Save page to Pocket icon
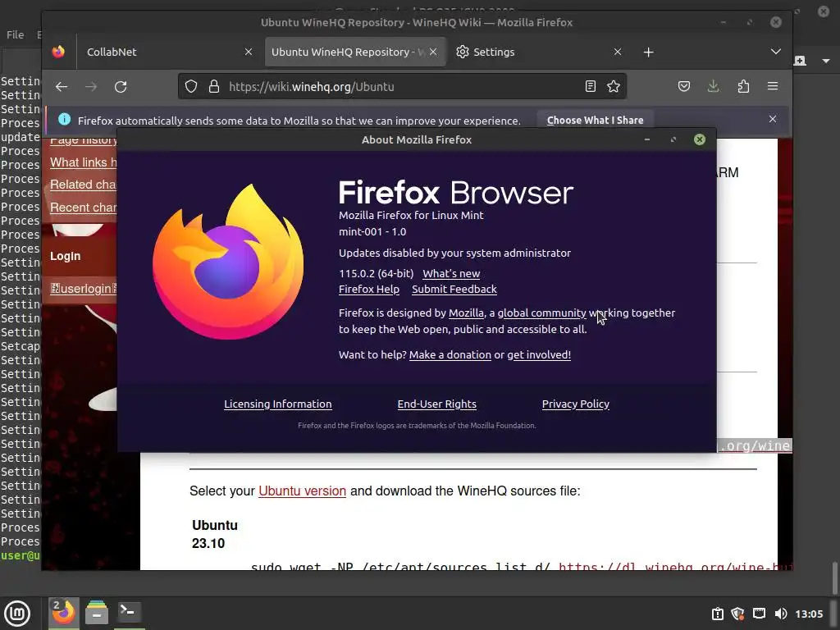This screenshot has height=630, width=840. click(684, 86)
